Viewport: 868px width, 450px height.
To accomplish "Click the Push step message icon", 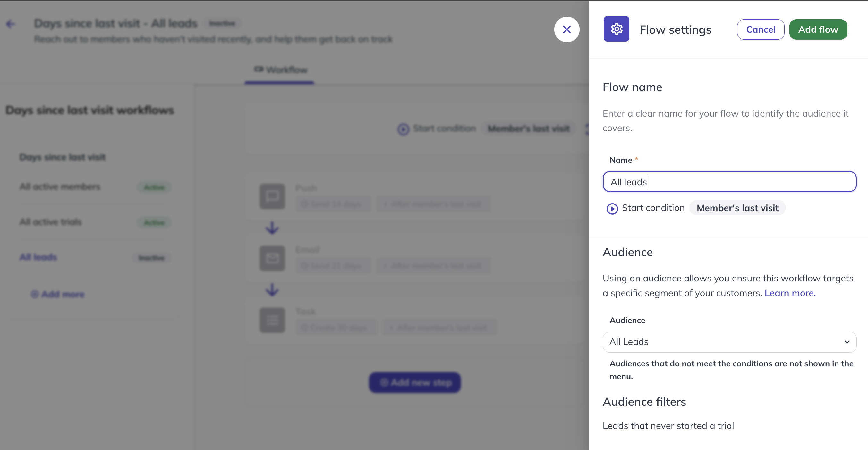I will (272, 196).
